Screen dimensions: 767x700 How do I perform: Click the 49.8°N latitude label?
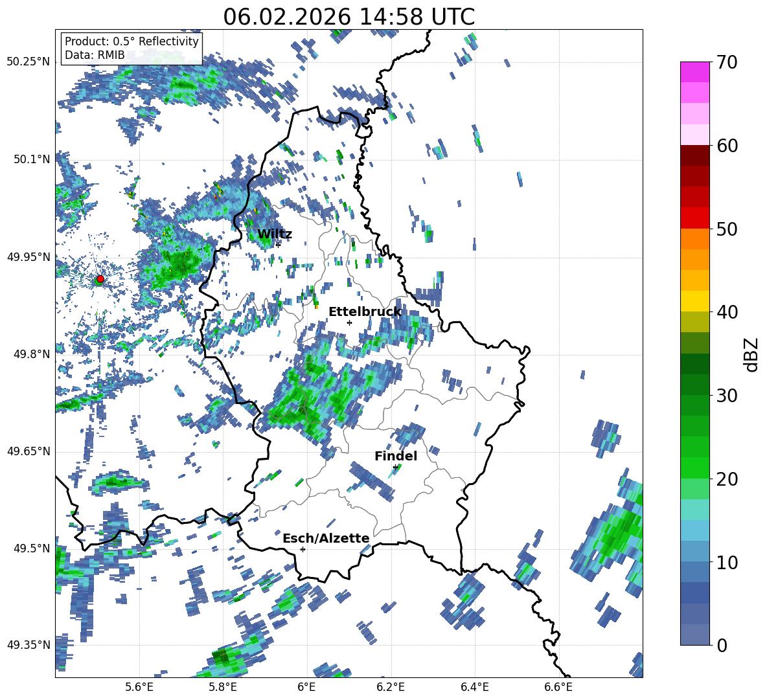[32, 354]
